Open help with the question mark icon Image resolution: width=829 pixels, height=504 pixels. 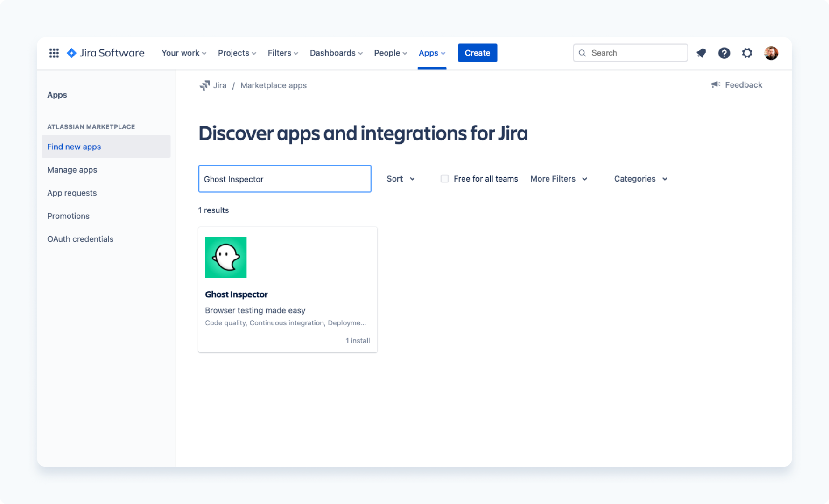(724, 53)
